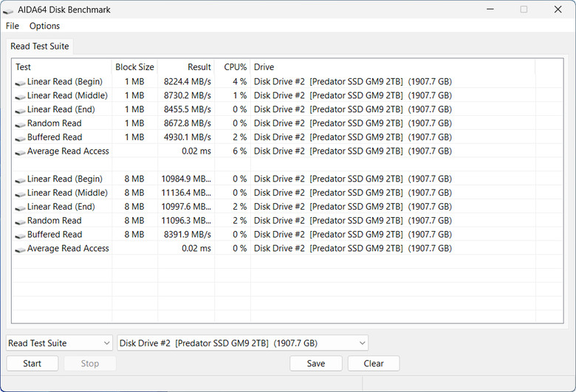Click disk icon of 6 % Average Read Access
Screen dimensions: 576x392
(20, 153)
